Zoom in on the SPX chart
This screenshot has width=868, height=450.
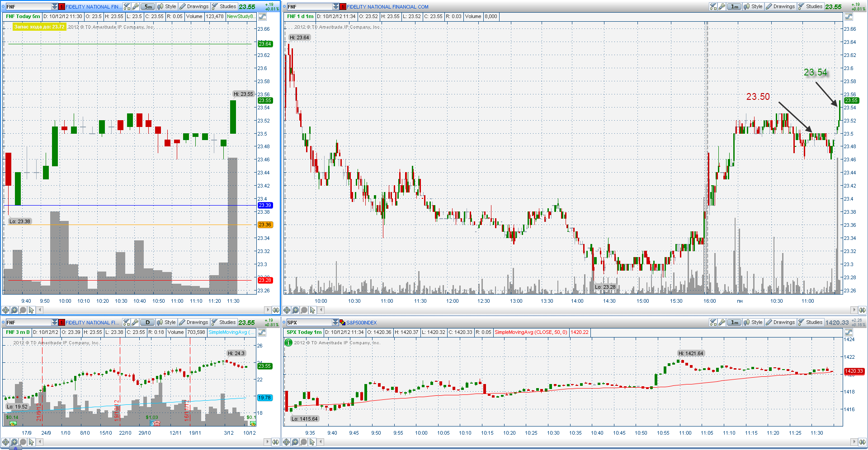pos(295,442)
